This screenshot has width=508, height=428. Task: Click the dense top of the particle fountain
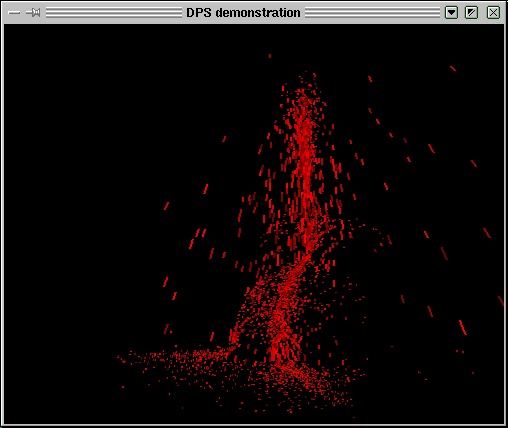(303, 97)
